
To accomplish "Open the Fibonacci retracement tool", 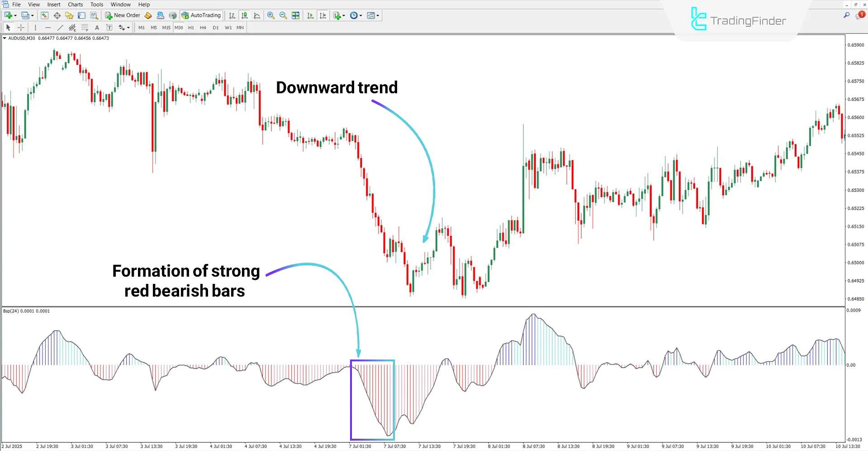I will click(84, 27).
